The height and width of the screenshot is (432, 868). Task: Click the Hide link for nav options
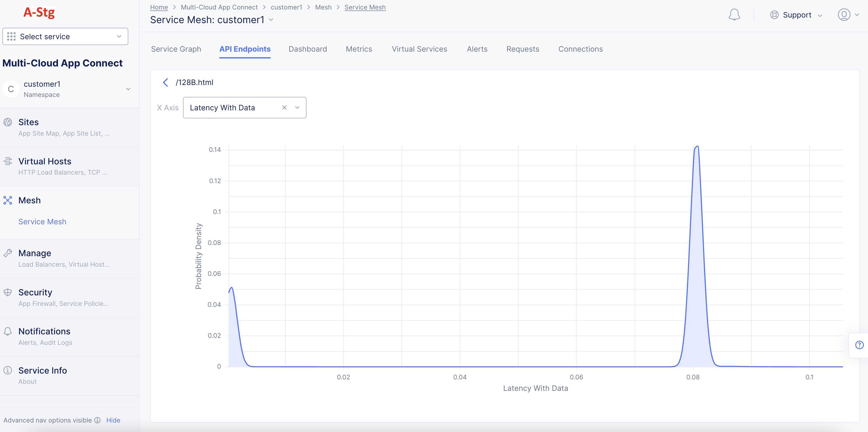113,420
